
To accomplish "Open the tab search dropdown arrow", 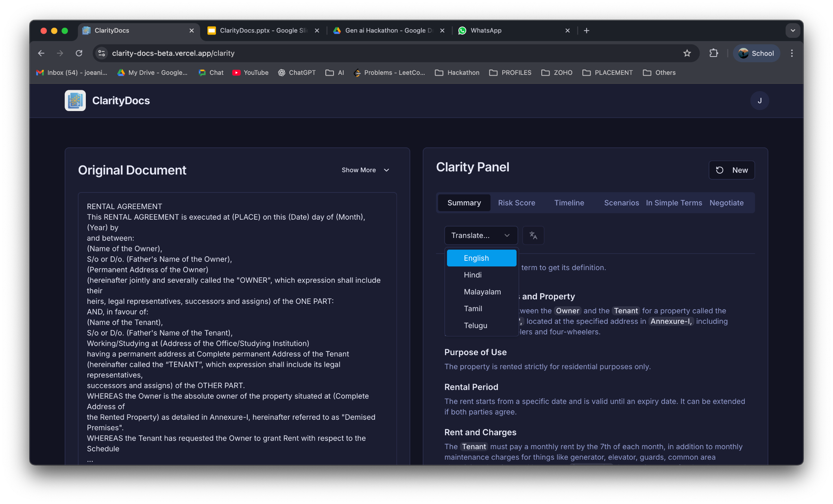I will 792,31.
